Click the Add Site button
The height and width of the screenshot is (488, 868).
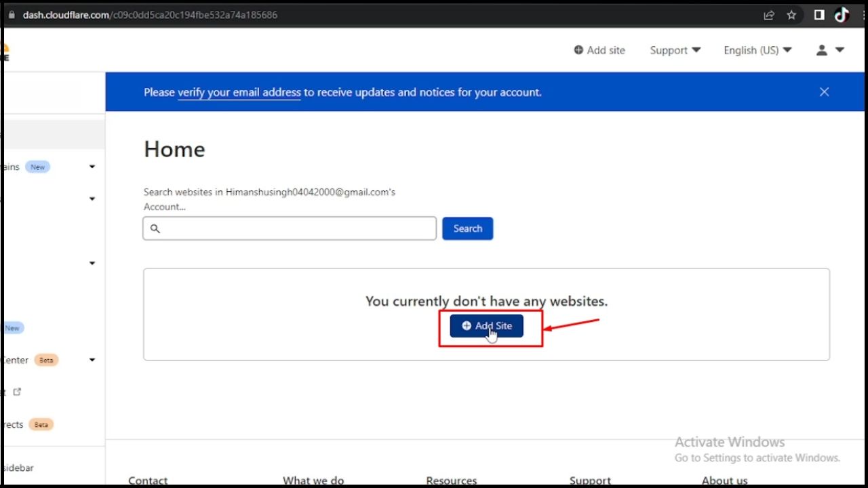pos(486,326)
